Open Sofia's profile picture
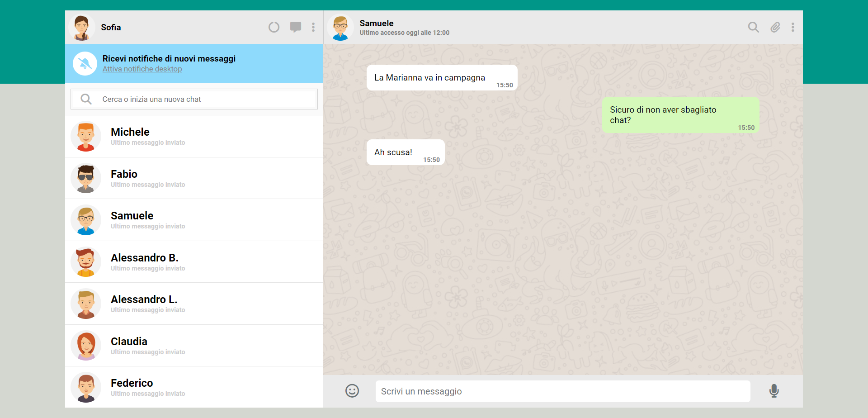868x418 pixels. pos(82,27)
